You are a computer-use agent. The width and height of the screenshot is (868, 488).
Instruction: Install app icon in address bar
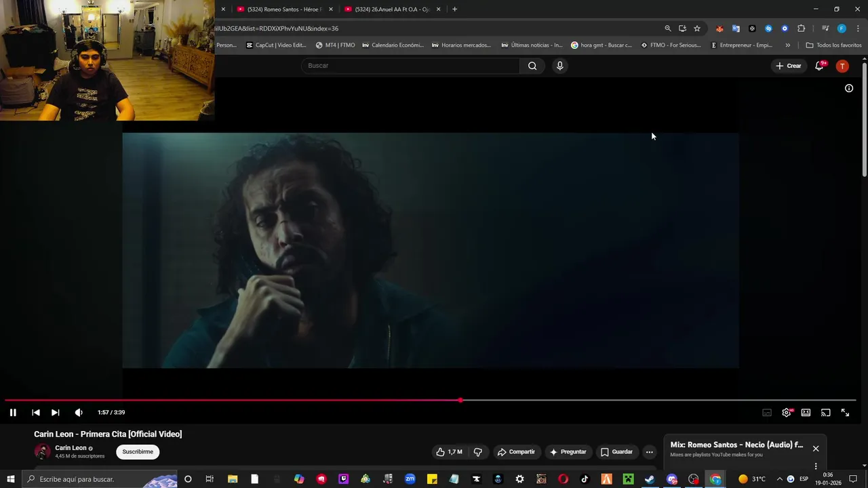[682, 28]
